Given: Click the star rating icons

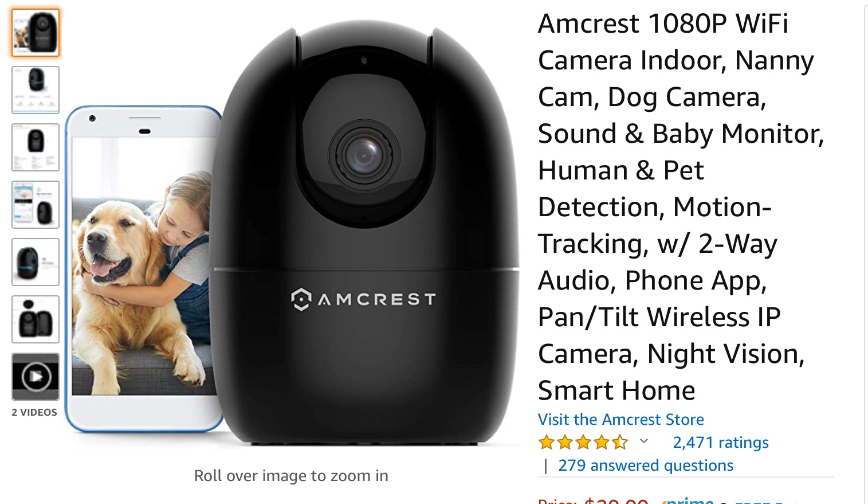Looking at the screenshot, I should pyautogui.click(x=583, y=442).
